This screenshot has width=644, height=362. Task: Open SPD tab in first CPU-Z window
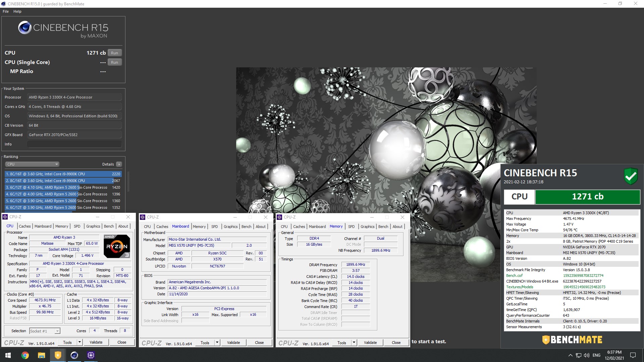[x=77, y=226]
